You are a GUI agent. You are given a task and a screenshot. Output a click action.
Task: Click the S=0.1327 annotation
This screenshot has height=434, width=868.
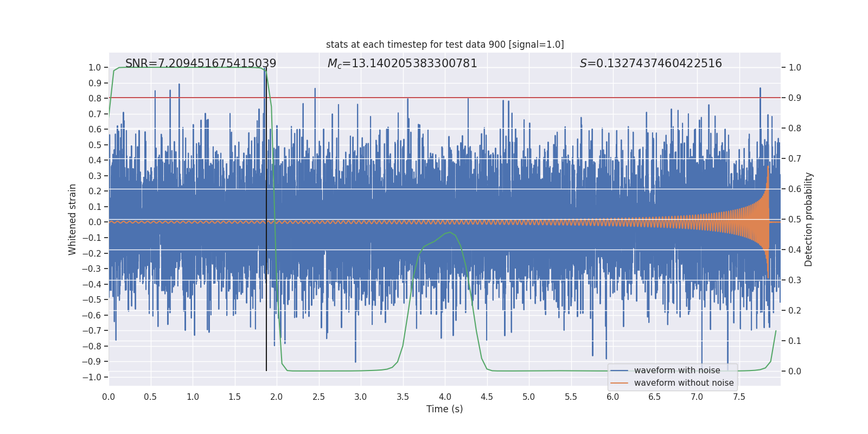[x=651, y=63]
